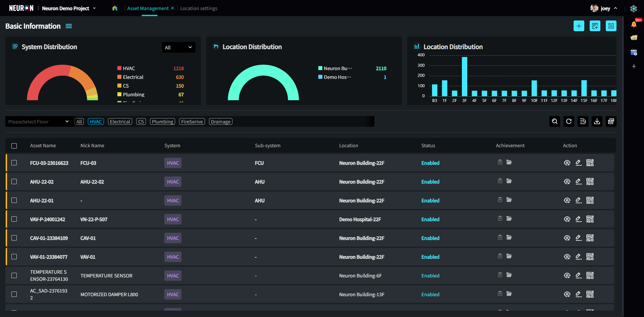644x317 pixels.
Task: Show QR code for MOTORIZED DAMPER L800
Action: (x=590, y=294)
